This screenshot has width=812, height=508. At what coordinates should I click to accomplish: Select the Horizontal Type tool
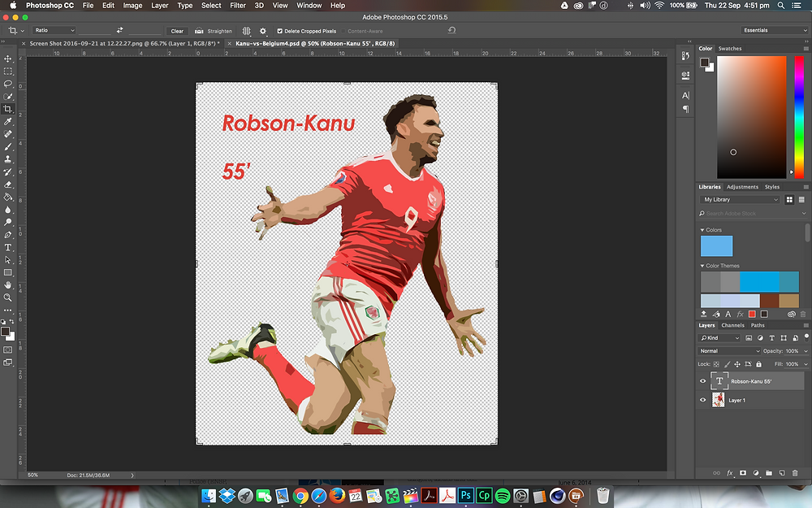pyautogui.click(x=8, y=247)
